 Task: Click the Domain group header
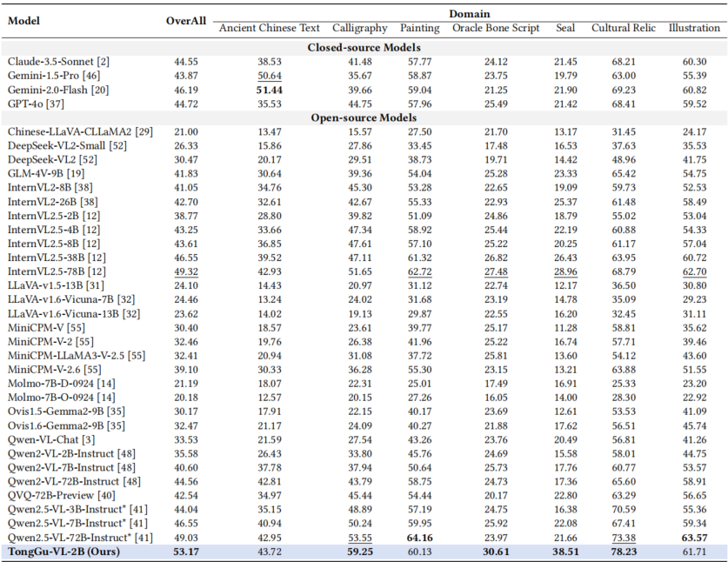click(x=469, y=14)
